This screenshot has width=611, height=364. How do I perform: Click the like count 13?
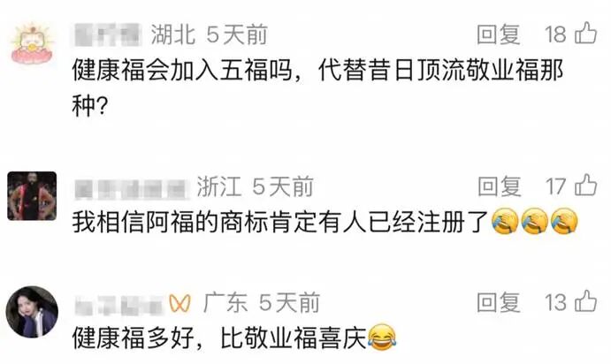[555, 302]
